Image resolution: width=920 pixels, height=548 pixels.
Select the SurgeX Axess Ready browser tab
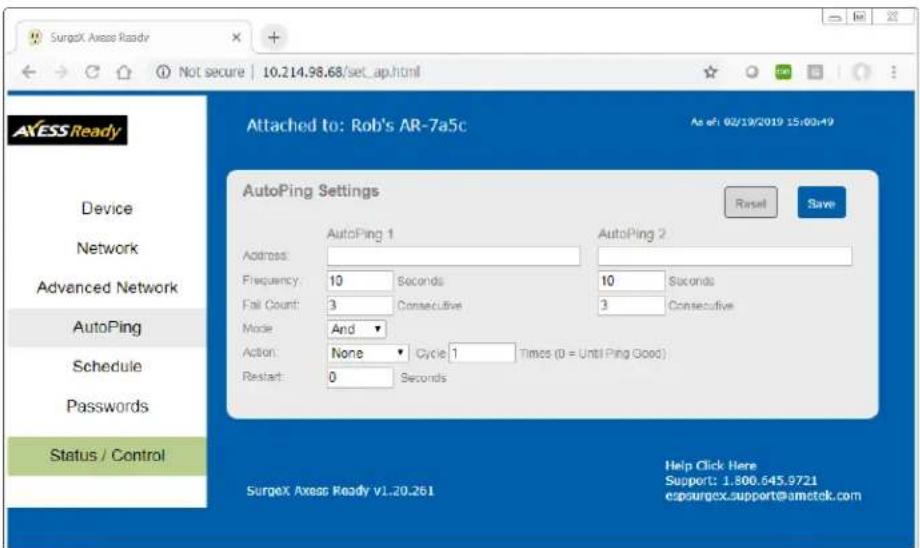tap(134, 38)
